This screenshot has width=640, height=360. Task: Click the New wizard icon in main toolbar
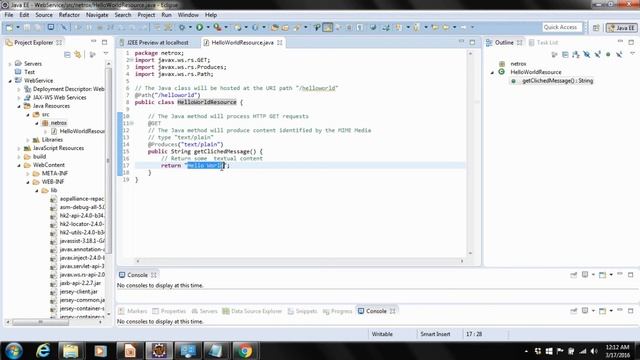pyautogui.click(x=8, y=27)
